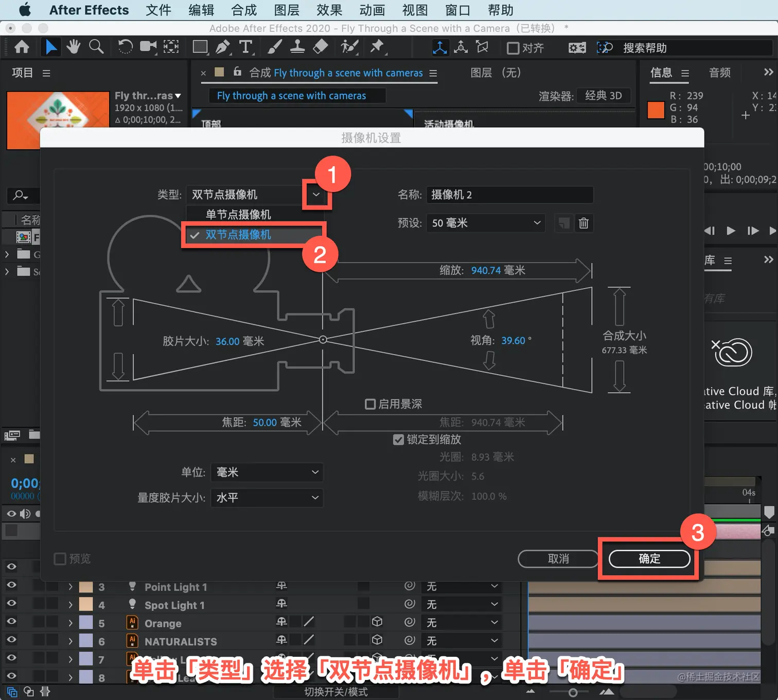Open the 动画 menu

pos(372,10)
